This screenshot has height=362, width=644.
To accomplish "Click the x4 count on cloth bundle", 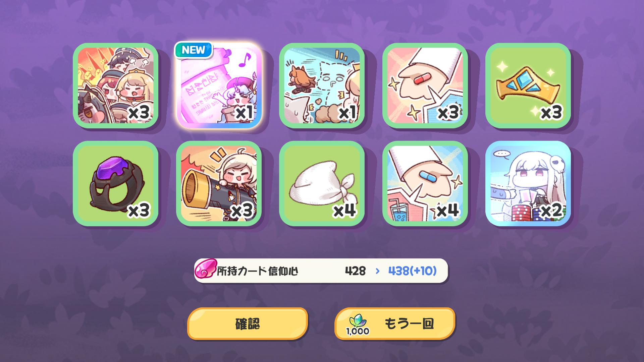I will coord(344,210).
